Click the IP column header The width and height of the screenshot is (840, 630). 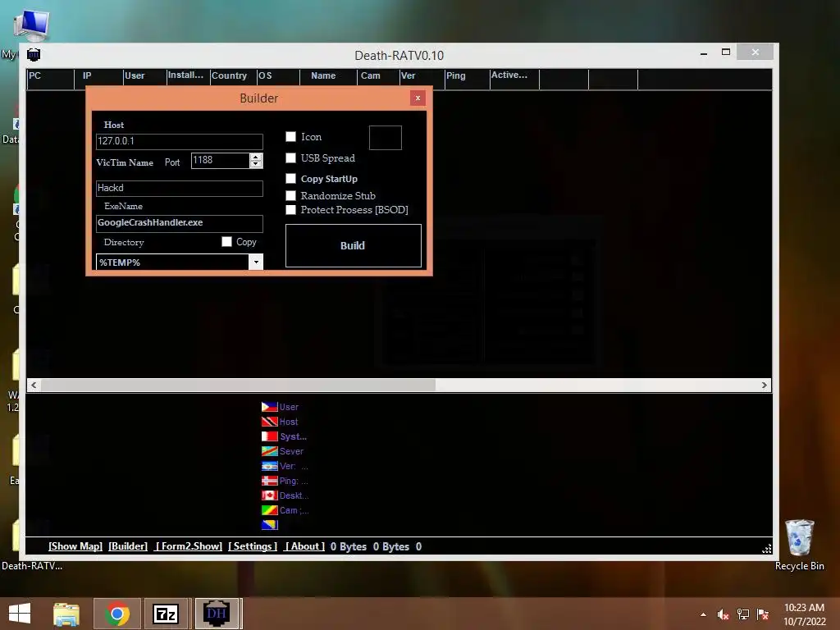pyautogui.click(x=98, y=79)
